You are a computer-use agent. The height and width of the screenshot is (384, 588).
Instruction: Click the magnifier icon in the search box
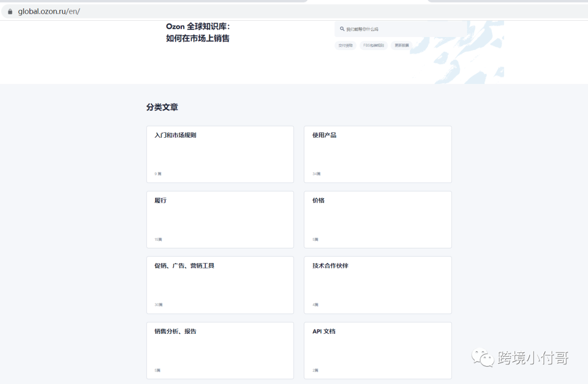(342, 29)
